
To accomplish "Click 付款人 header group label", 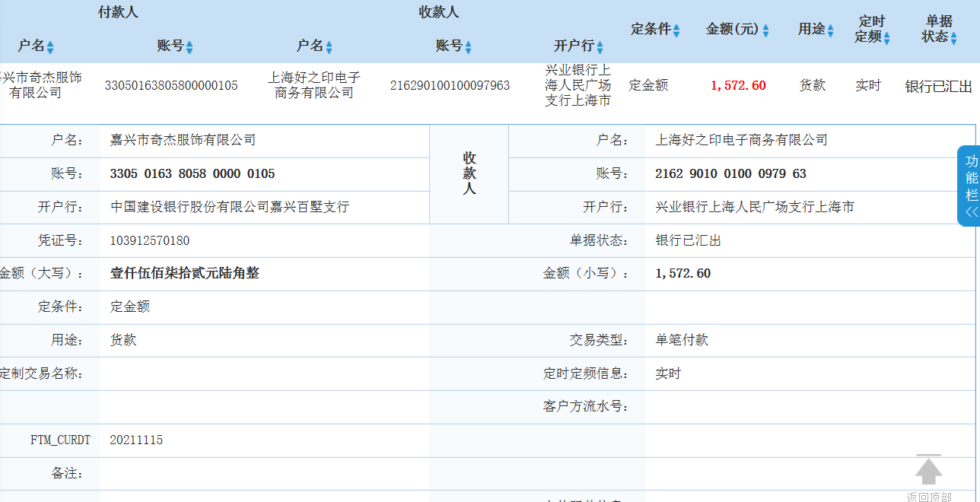I will click(119, 12).
